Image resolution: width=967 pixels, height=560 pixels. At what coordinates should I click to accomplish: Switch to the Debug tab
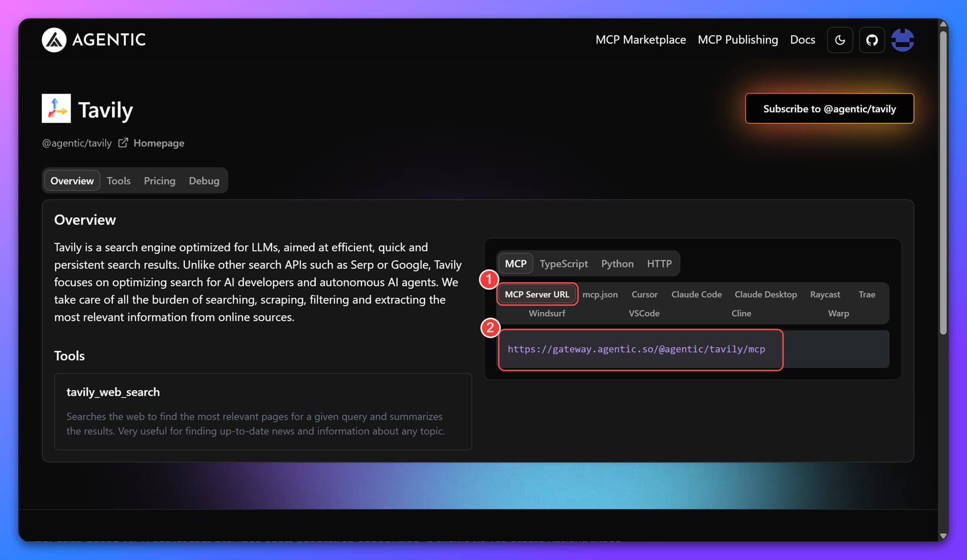coord(203,180)
